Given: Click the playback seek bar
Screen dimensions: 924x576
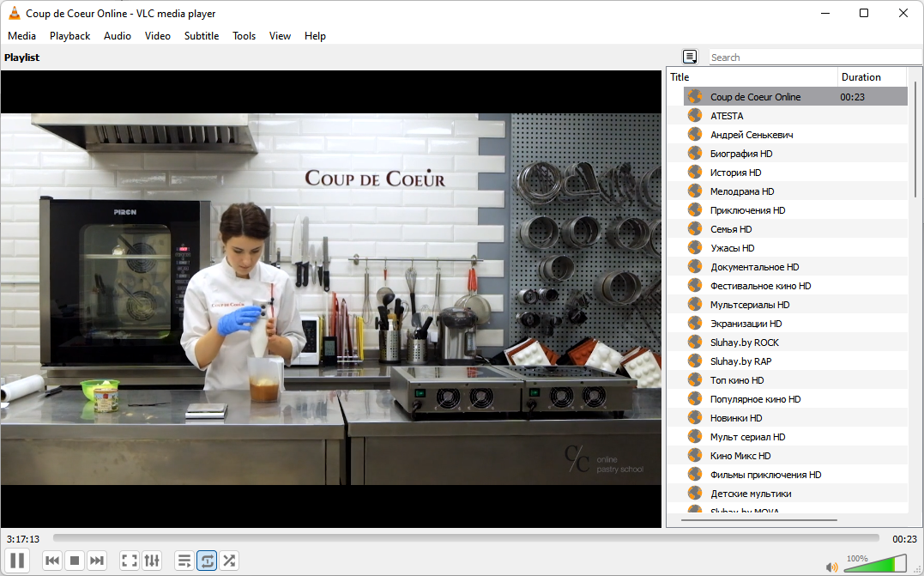Looking at the screenshot, I should [466, 538].
